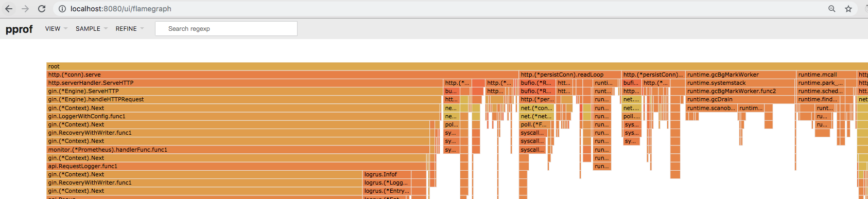The image size is (868, 199).
Task: Focus the Search regexp input field
Action: (x=226, y=29)
